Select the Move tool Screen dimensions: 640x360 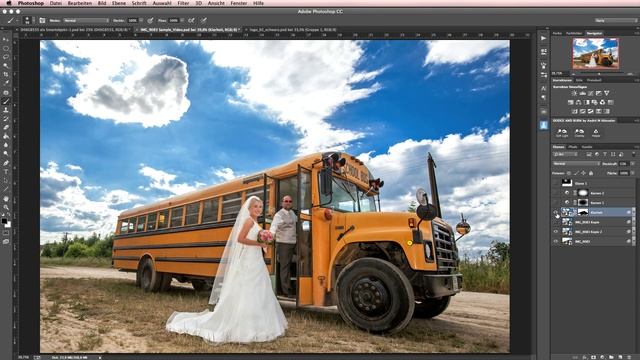click(6, 39)
